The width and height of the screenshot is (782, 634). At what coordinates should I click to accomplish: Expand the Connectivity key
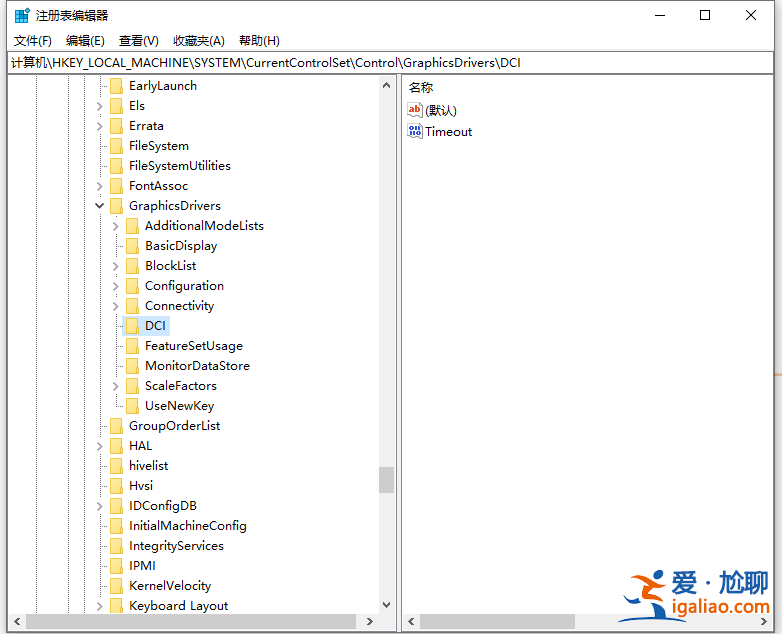coord(116,306)
